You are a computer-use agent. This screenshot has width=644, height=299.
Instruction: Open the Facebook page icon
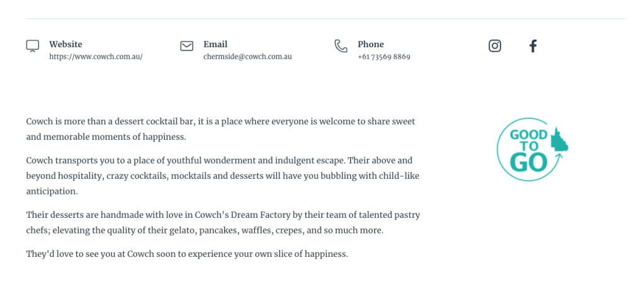533,46
